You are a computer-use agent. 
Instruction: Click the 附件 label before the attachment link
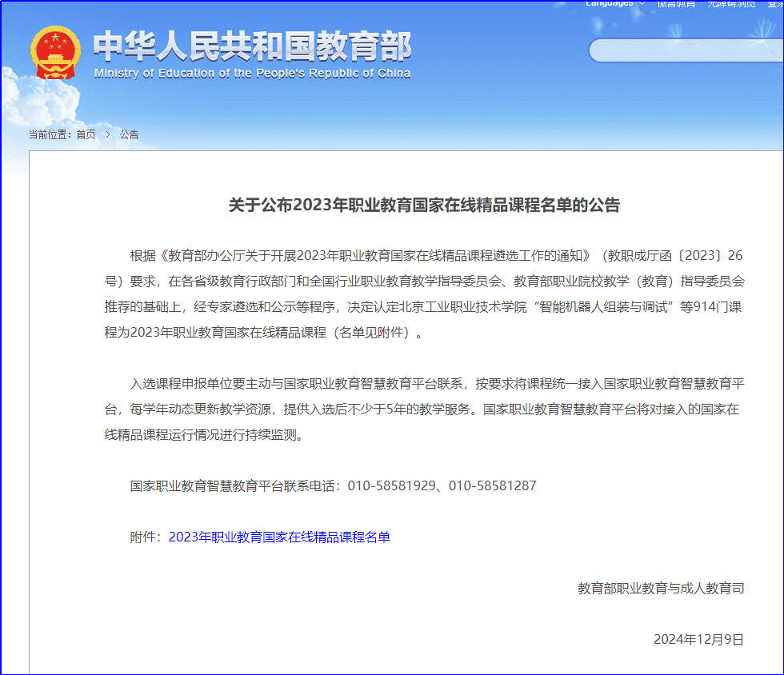pos(146,537)
